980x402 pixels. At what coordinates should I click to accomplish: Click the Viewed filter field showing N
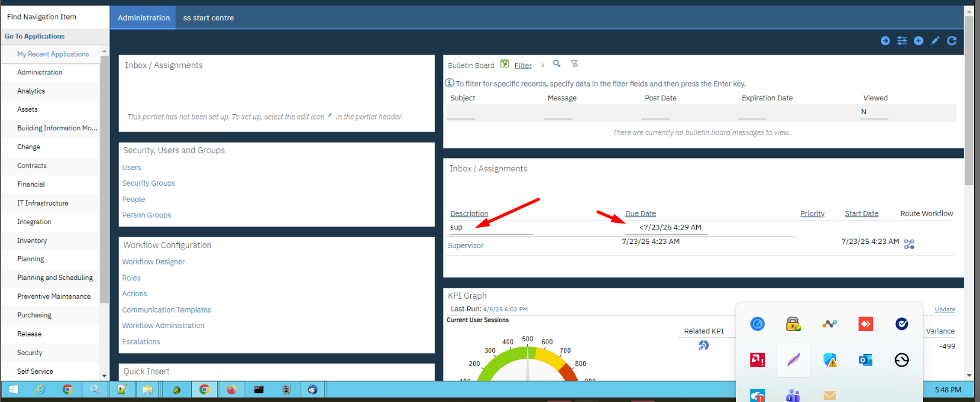[874, 112]
